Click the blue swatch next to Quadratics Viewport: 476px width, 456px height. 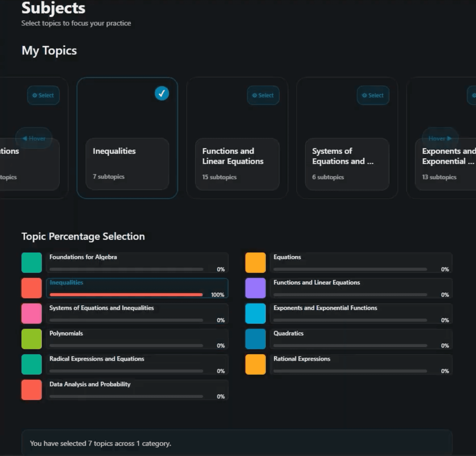255,339
